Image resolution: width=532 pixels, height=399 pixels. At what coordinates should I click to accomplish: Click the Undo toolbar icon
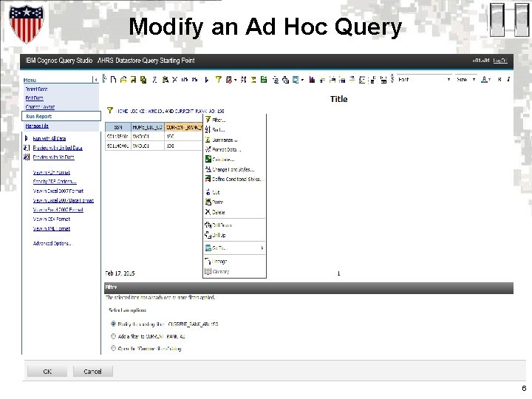185,80
